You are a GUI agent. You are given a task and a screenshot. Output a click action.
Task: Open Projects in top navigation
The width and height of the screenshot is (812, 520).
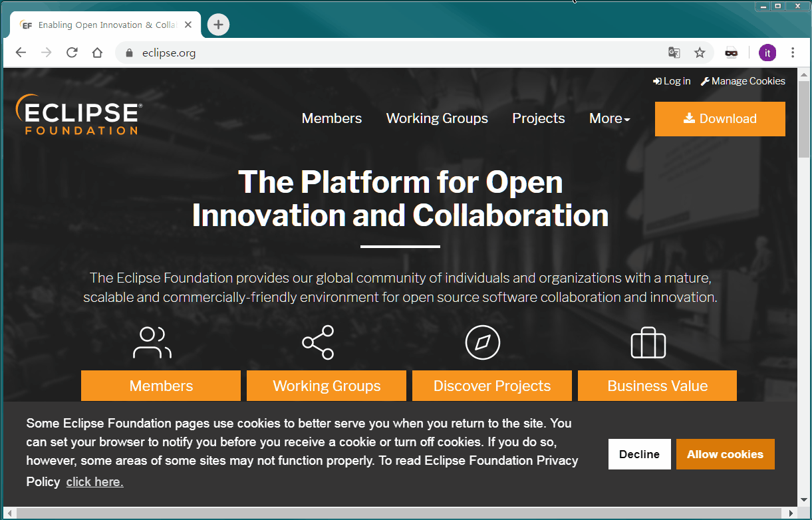pyautogui.click(x=539, y=118)
